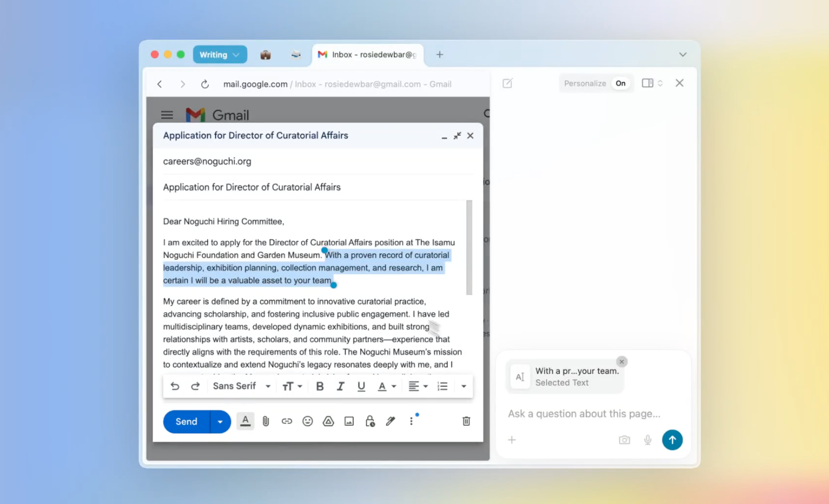The height and width of the screenshot is (504, 829).
Task: Switch to the briefcase pinned tab
Action: 265,54
